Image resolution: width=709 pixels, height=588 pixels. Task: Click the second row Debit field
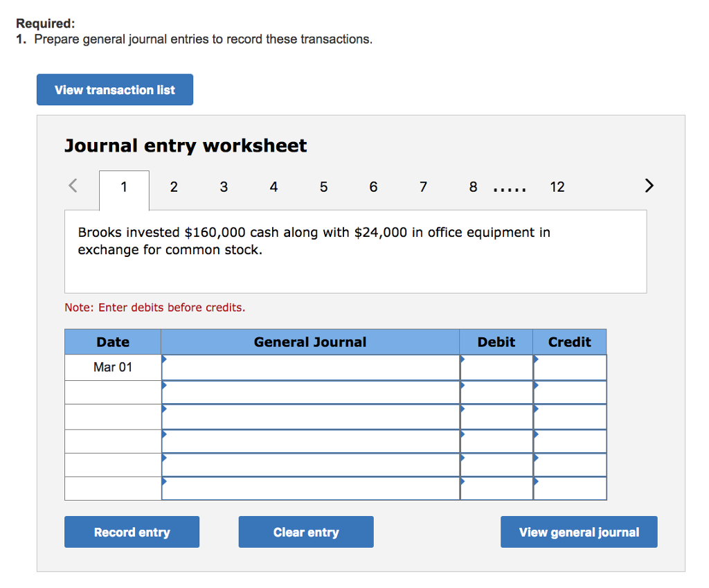496,392
